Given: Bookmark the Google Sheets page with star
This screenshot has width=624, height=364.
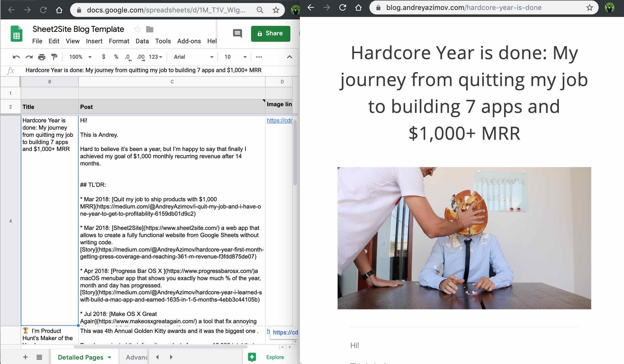Looking at the screenshot, I should [276, 10].
